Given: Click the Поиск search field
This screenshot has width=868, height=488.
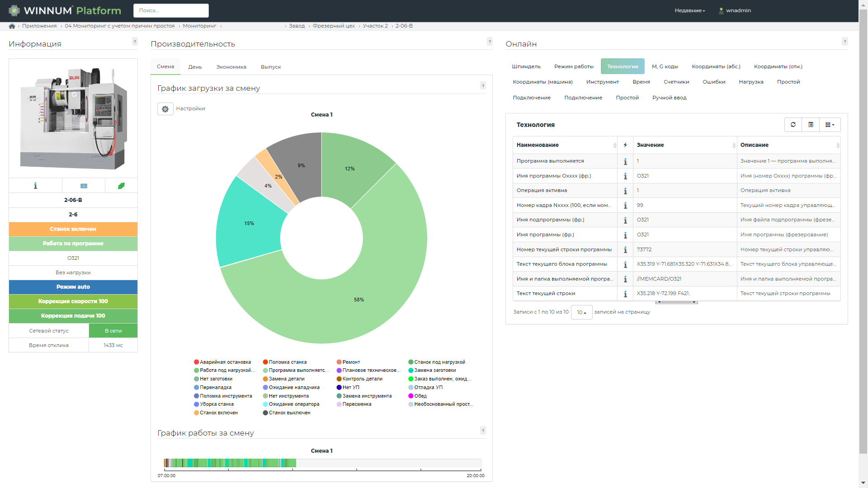Looking at the screenshot, I should tap(171, 10).
